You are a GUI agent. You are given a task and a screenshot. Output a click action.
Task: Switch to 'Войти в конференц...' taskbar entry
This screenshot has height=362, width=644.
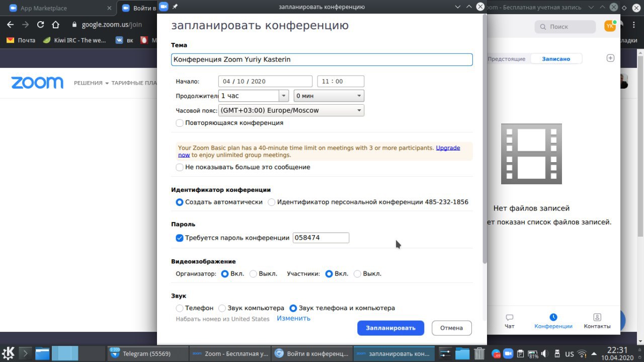point(312,353)
